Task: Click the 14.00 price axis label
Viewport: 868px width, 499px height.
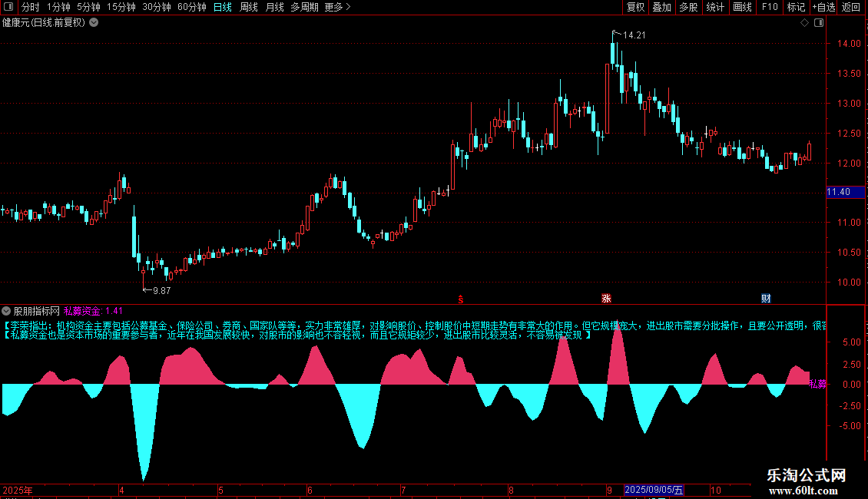Action: coord(849,44)
